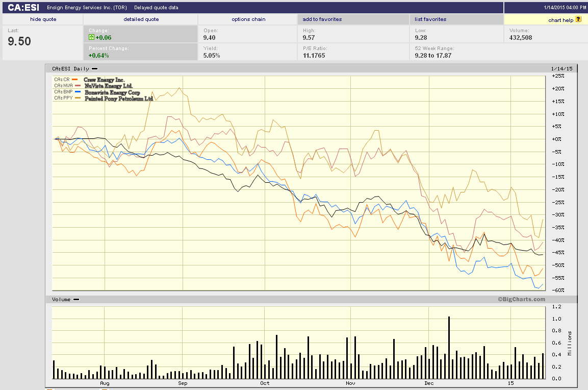Click the low value 9.28
This screenshot has width=588, height=390.
click(421, 38)
